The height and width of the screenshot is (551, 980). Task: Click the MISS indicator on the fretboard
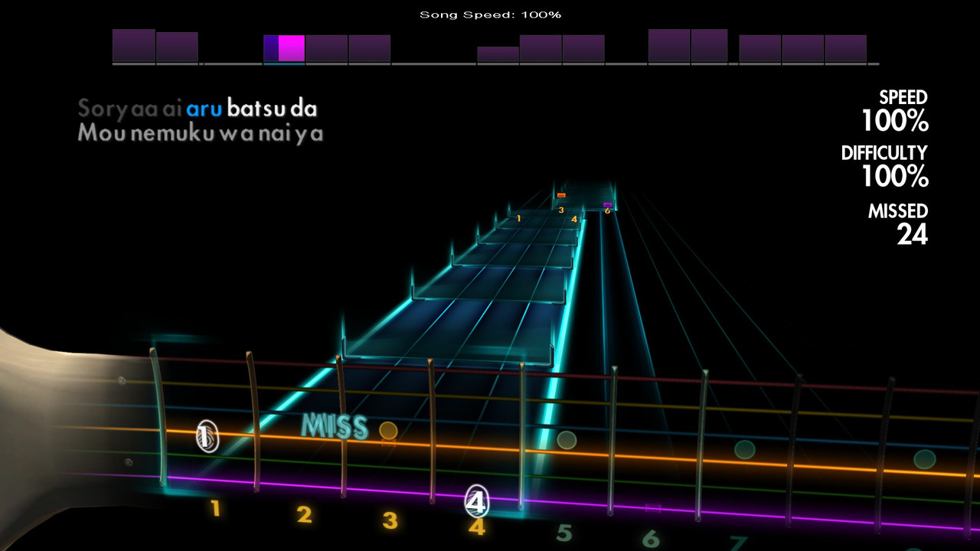click(x=335, y=427)
